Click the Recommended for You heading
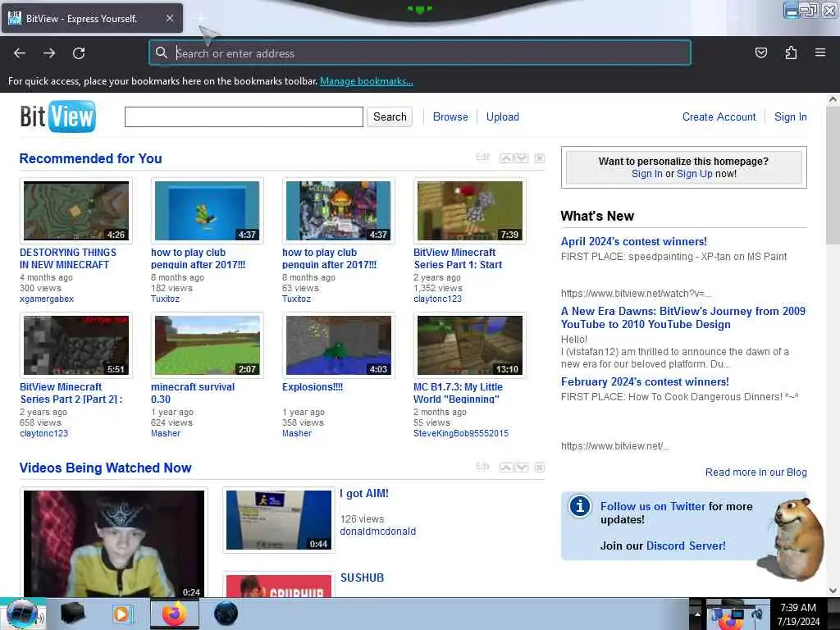840x630 pixels. pyautogui.click(x=90, y=158)
